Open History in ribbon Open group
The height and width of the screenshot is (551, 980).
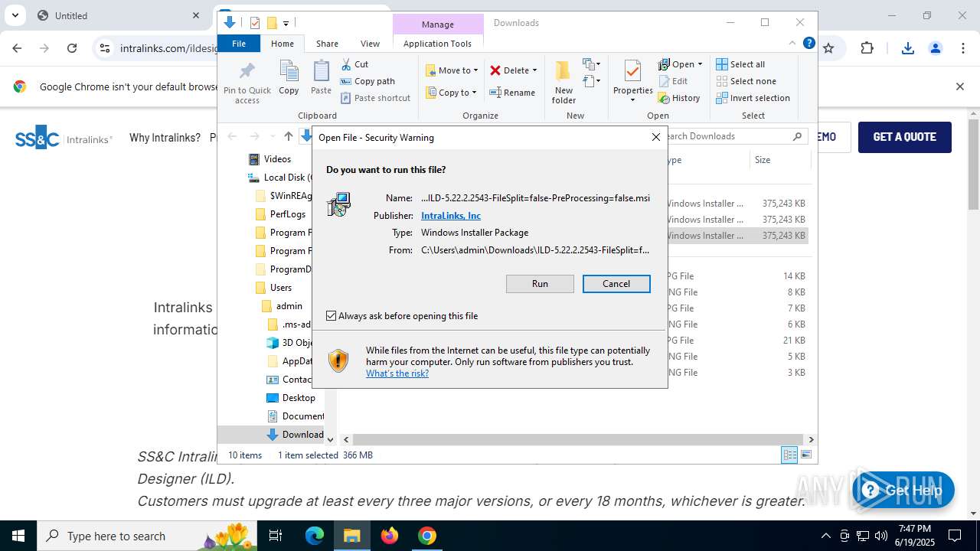point(679,98)
